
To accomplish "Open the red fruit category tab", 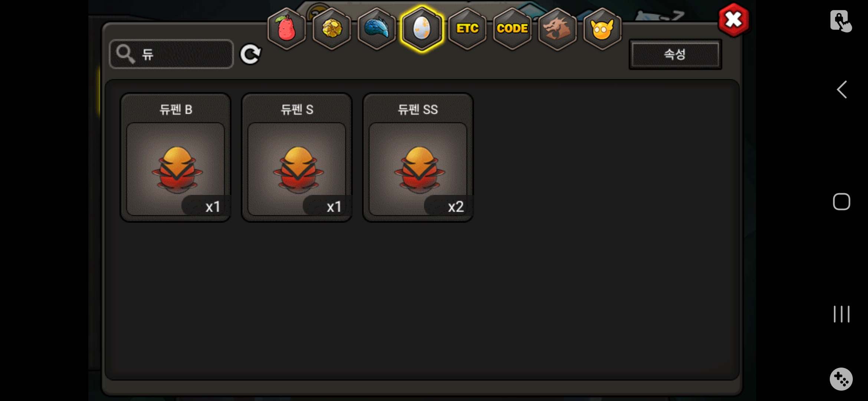I will (286, 29).
